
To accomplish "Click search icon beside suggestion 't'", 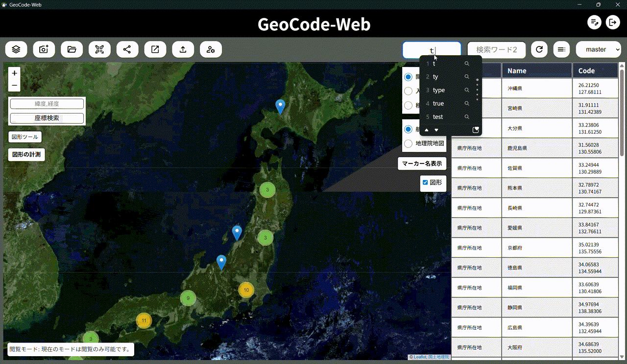I will pyautogui.click(x=467, y=64).
